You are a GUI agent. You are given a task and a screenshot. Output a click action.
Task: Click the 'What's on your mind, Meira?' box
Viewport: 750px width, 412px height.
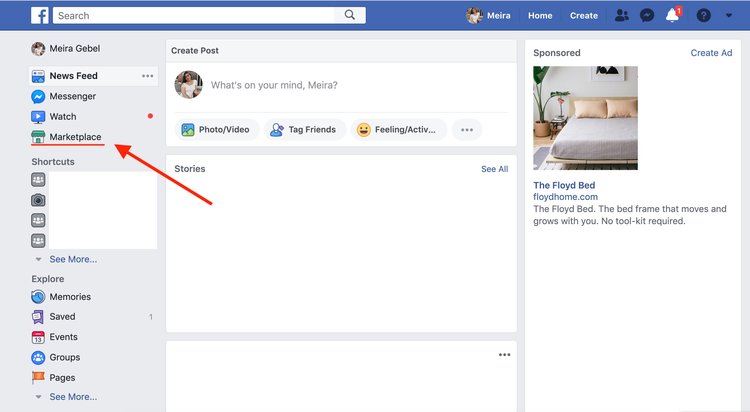pyautogui.click(x=274, y=85)
